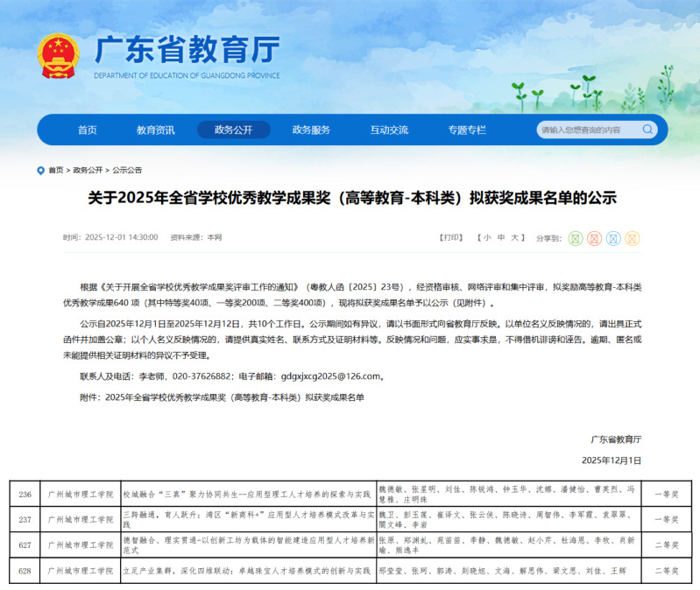Click the red share icon
The image size is (700, 590).
tap(595, 238)
